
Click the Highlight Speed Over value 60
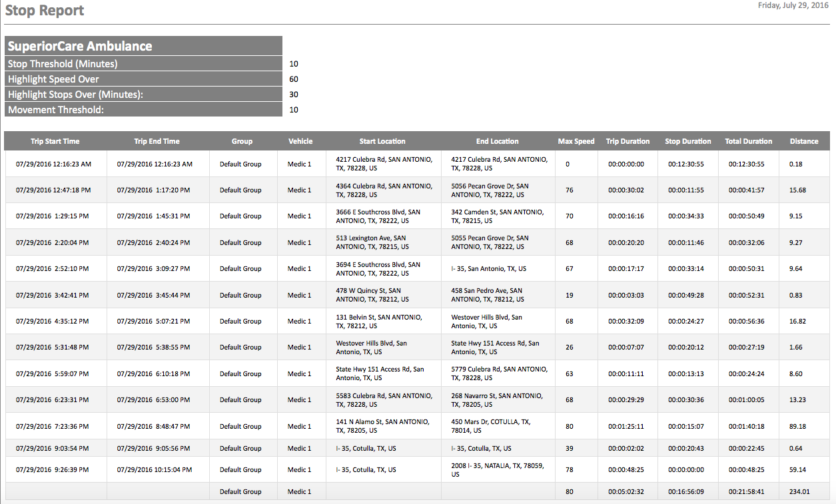[x=294, y=79]
